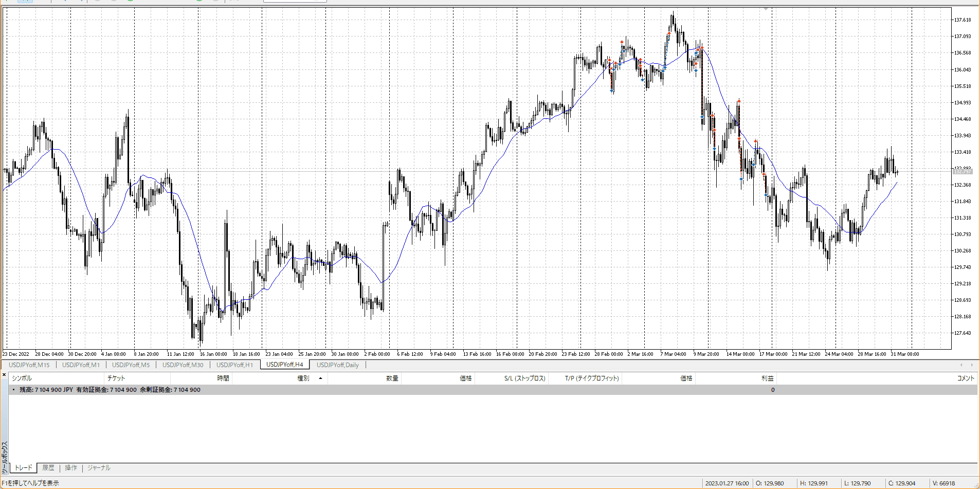Switch to USDJPYoff,M15 chart tab
The width and height of the screenshot is (980, 489).
click(x=29, y=365)
